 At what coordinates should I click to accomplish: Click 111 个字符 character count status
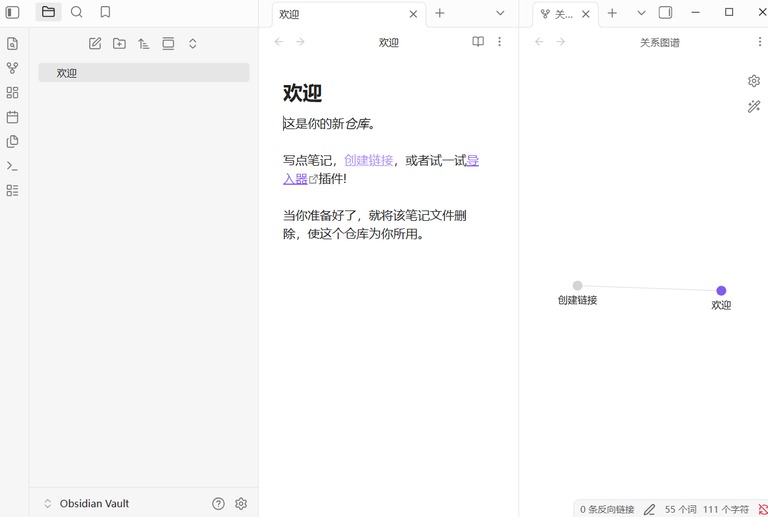726,510
